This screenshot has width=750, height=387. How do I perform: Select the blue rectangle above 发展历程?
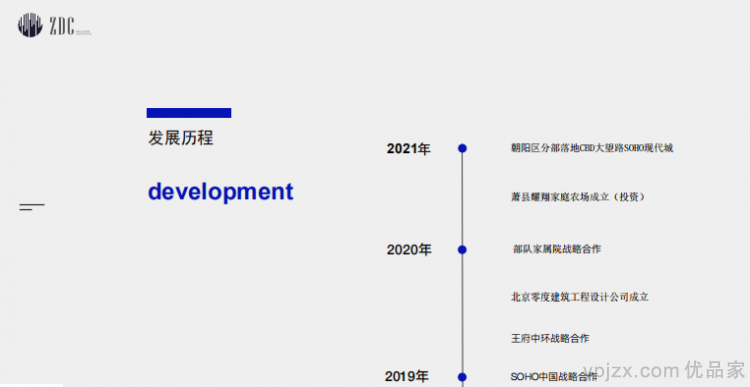[189, 113]
